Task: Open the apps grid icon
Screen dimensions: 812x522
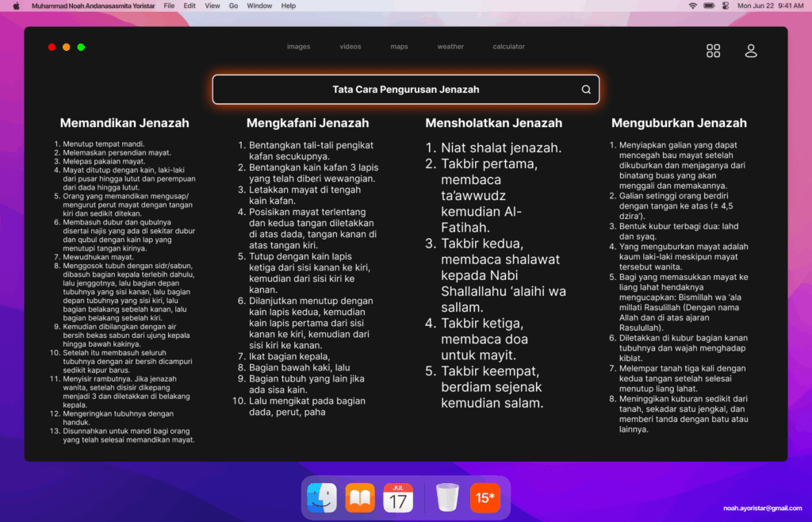Action: tap(713, 51)
